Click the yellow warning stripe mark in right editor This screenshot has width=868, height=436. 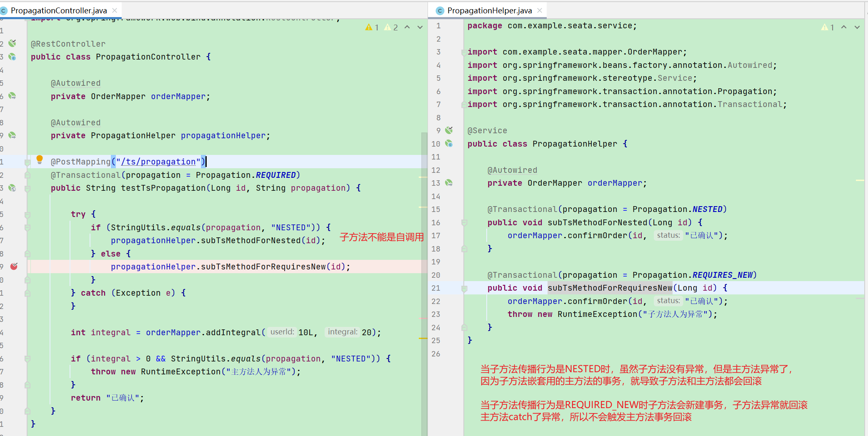tap(860, 180)
